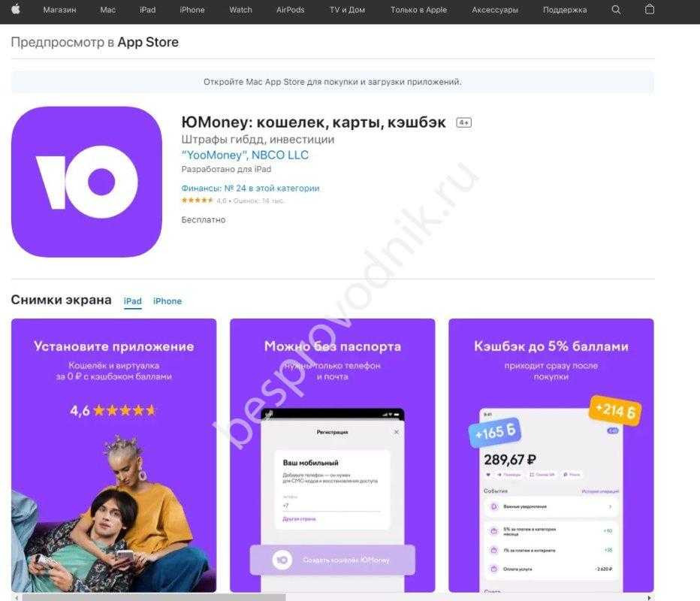700x601 pixels.
Task: Open the Кэшбэк до 5% баллами screenshot
Action: tap(551, 455)
